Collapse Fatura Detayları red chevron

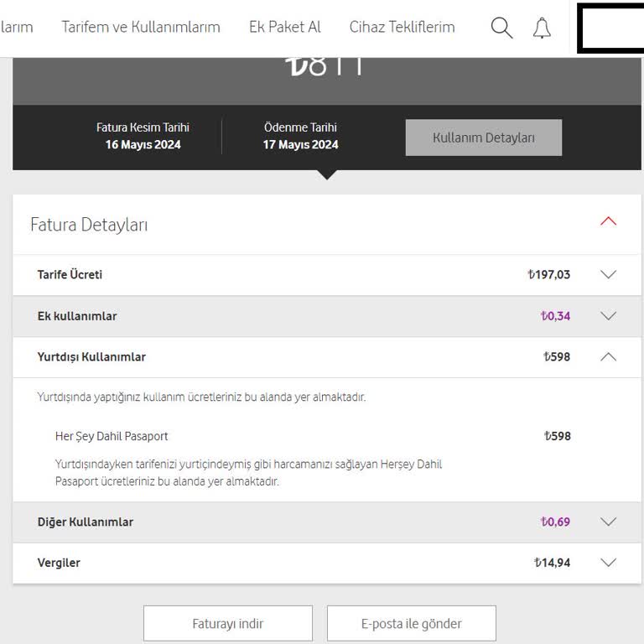608,221
